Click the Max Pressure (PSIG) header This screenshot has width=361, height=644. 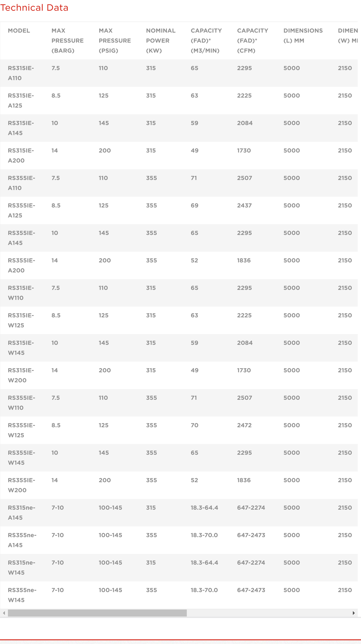(x=115, y=41)
